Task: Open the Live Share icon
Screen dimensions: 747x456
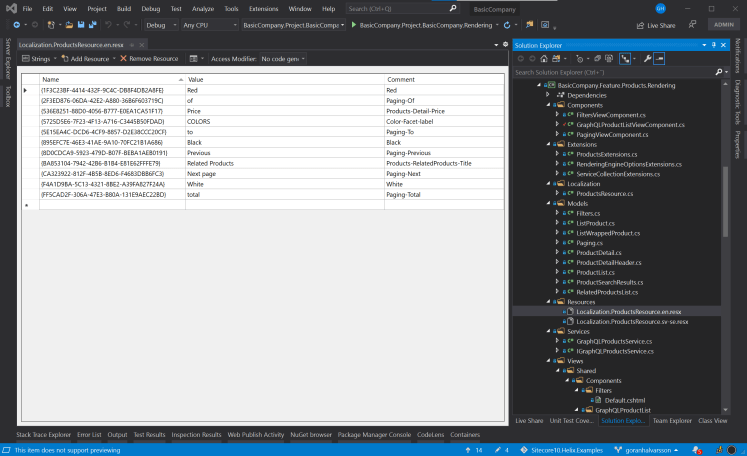Action: click(642, 24)
